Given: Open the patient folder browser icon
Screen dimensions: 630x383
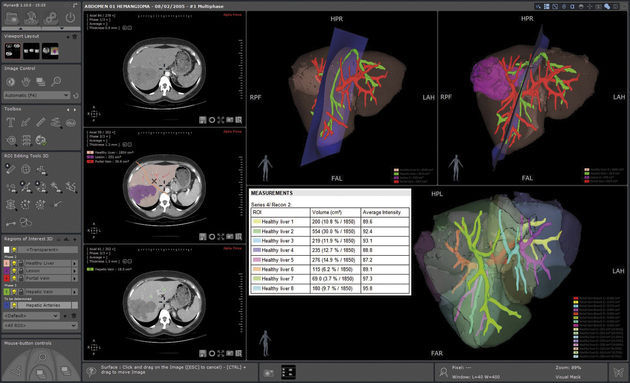Looking at the screenshot, I should 12,18.
